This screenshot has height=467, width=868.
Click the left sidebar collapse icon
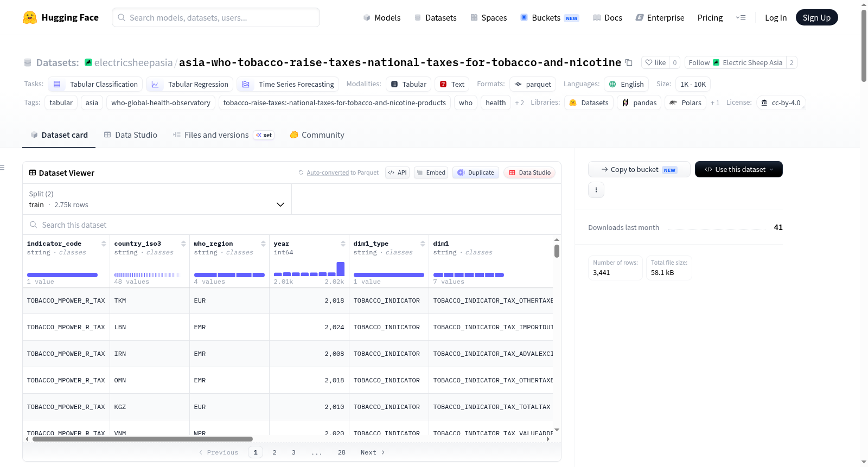(2, 168)
